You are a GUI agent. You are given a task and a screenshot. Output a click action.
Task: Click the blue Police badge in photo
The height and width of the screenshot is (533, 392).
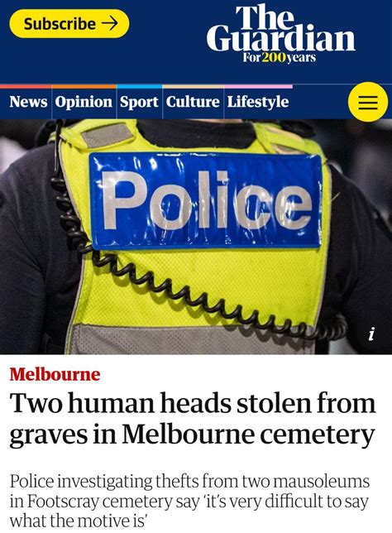coord(206,200)
